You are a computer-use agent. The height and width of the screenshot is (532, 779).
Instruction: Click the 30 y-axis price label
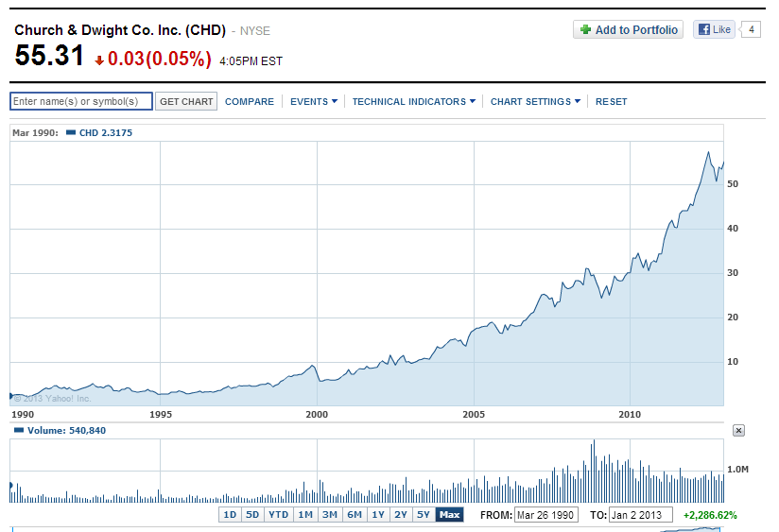coord(733,273)
